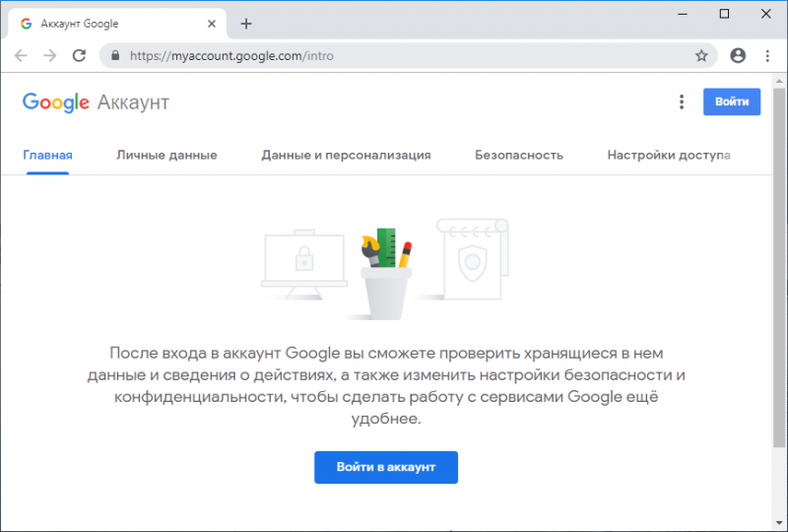Open the Данные и персонализация tab
This screenshot has height=532, width=788.
[346, 156]
